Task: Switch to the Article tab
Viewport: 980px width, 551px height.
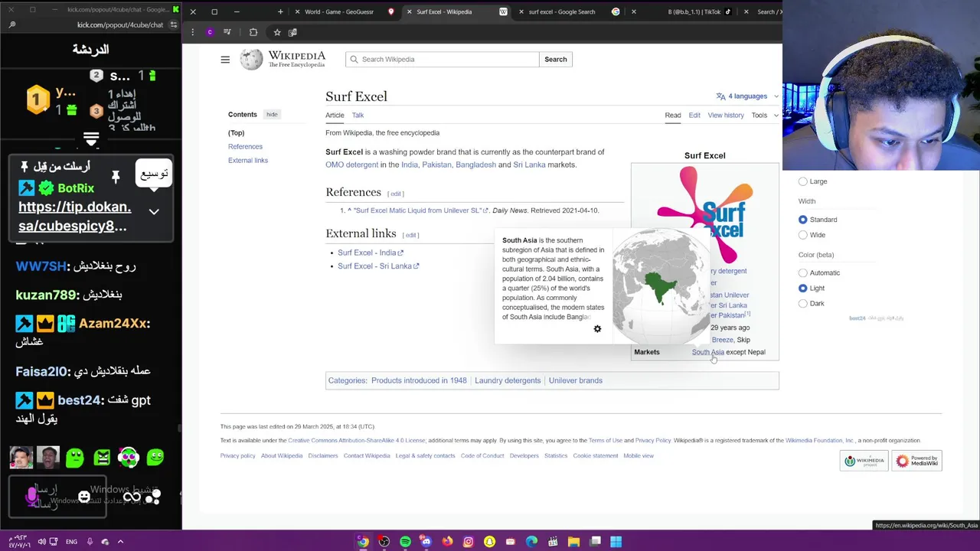Action: (335, 116)
